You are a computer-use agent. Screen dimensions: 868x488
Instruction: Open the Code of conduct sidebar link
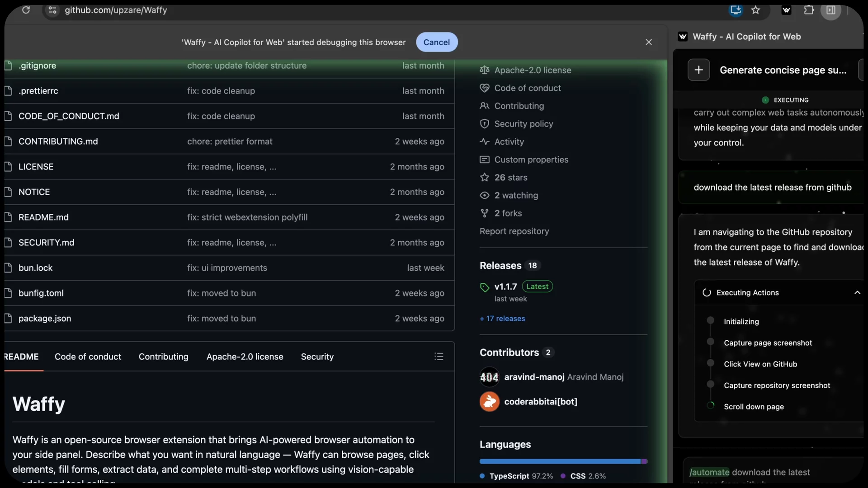[x=528, y=88]
